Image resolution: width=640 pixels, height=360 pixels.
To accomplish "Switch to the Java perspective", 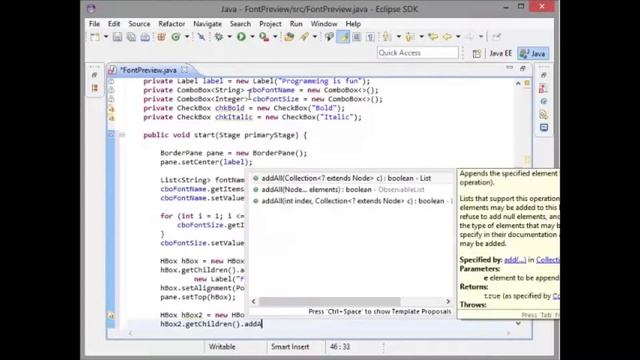I will [x=533, y=53].
